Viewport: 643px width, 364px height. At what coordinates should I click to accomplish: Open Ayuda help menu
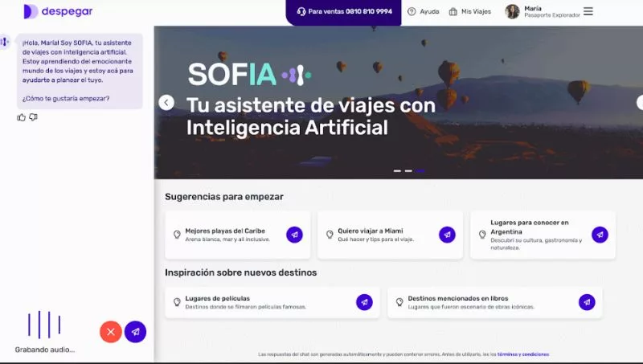click(x=424, y=12)
